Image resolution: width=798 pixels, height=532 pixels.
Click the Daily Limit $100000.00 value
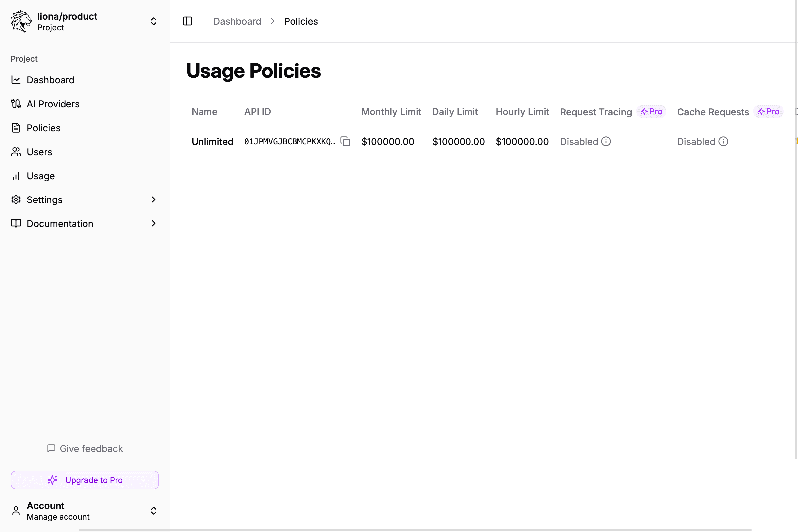click(459, 142)
